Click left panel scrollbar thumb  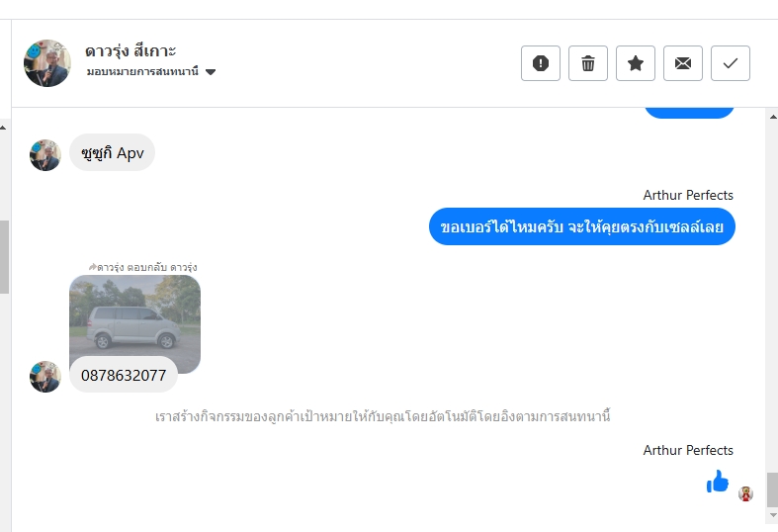[4, 257]
